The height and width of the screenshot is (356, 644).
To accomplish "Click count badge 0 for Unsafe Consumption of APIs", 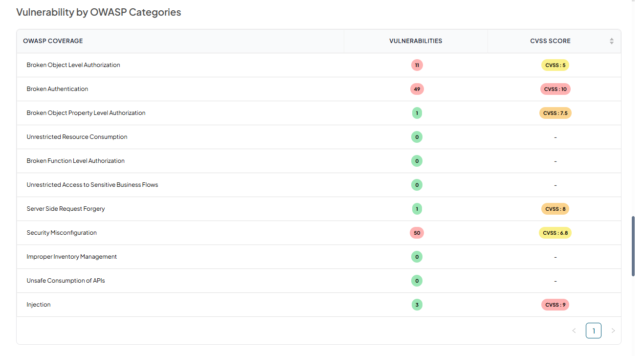I will click(x=417, y=281).
